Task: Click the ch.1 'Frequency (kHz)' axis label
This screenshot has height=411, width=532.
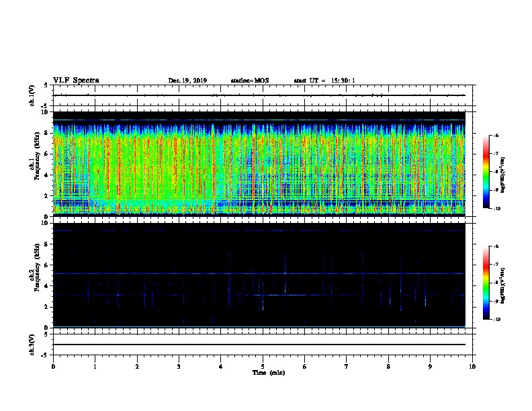Action: click(x=38, y=156)
